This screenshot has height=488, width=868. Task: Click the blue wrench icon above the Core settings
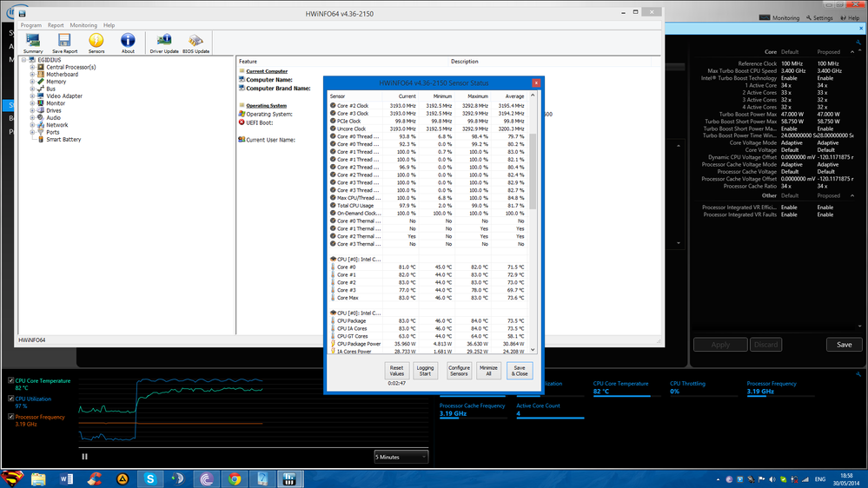pyautogui.click(x=858, y=43)
